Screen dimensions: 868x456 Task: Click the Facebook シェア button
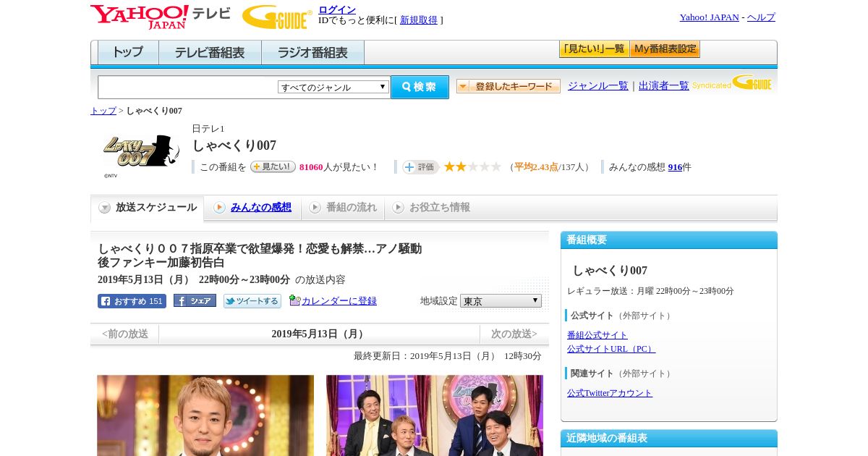[195, 301]
